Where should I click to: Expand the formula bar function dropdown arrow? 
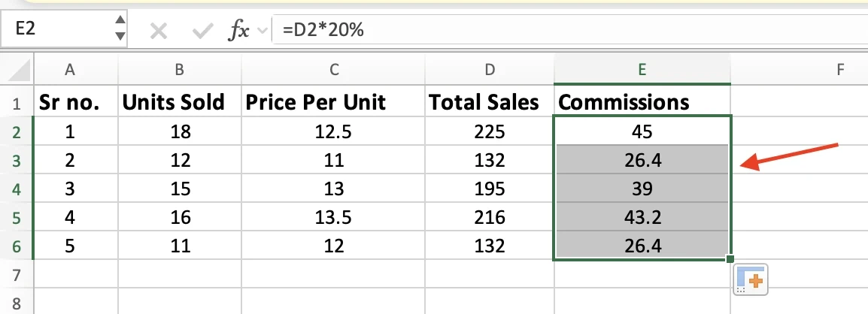pos(263,31)
